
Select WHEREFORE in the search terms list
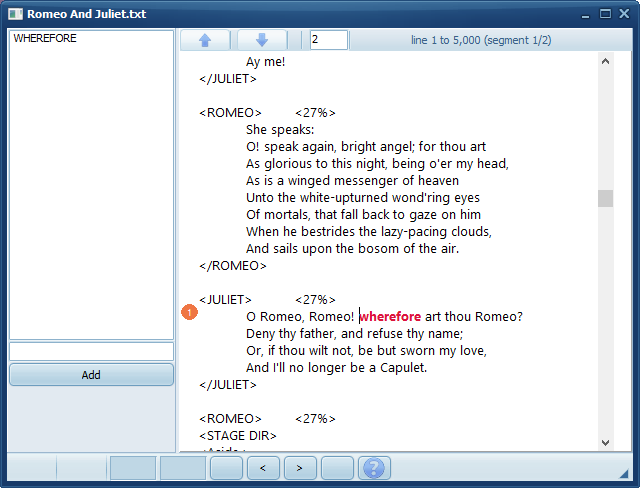click(45, 39)
